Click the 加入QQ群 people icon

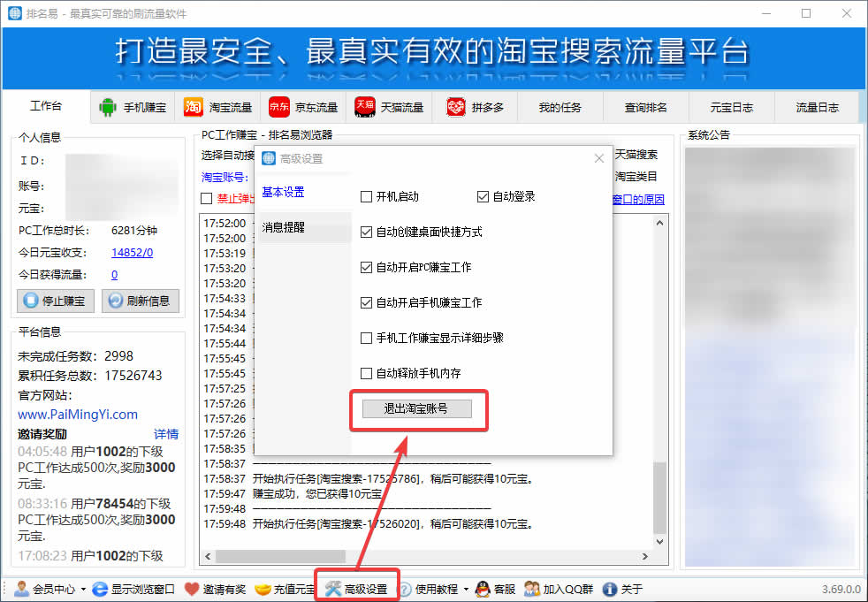(531, 589)
